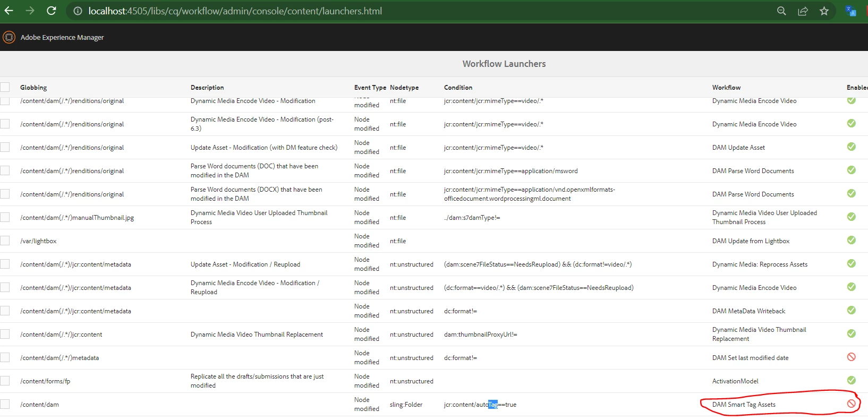Click the ../dam:s7damType!= condition cell
Viewport: 868px width, 420px height.
472,218
